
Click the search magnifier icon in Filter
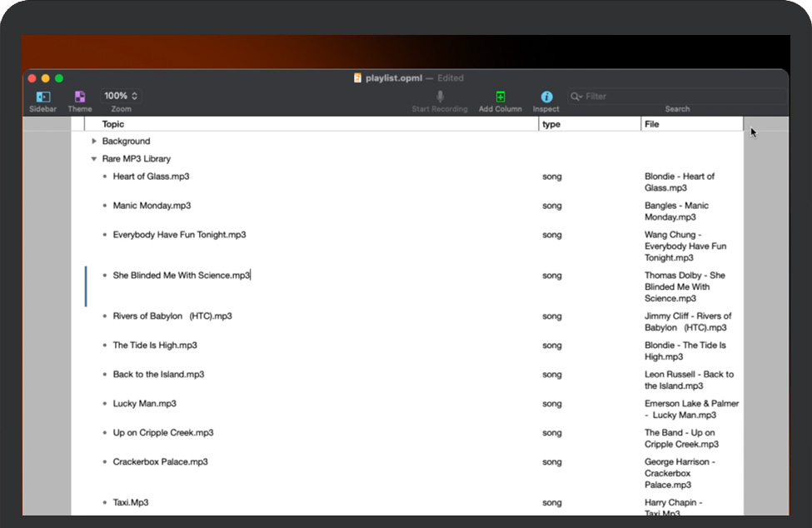pyautogui.click(x=575, y=97)
